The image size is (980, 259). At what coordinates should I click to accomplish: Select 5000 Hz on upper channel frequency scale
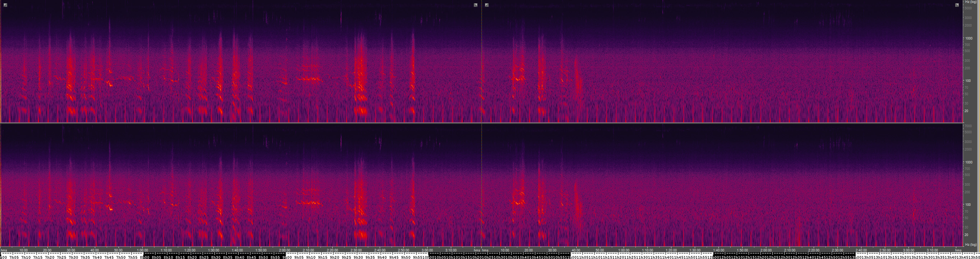pos(969,8)
